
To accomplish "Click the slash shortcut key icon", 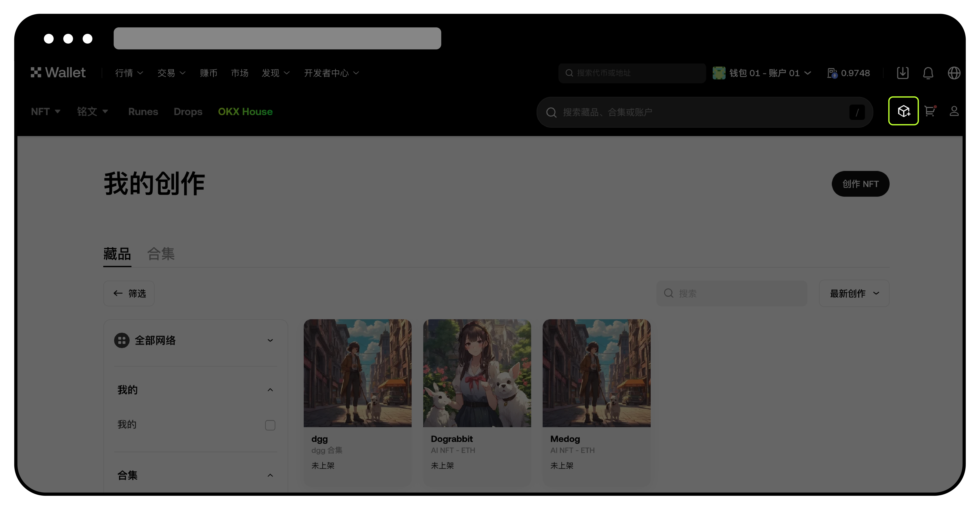I will tap(857, 112).
